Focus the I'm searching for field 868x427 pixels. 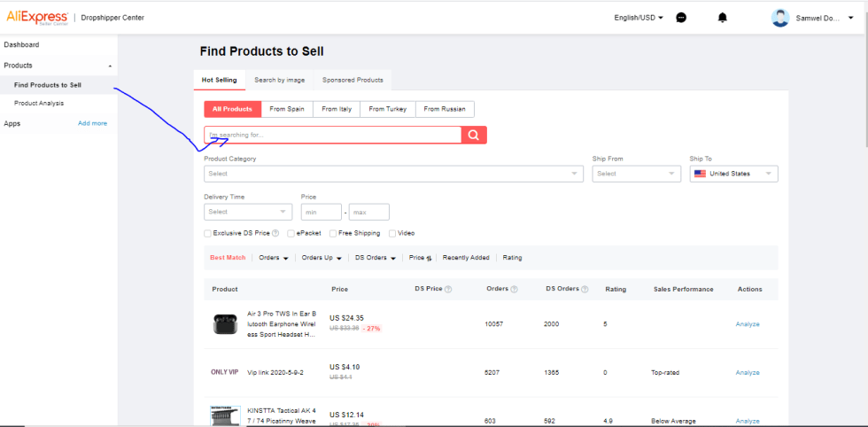pyautogui.click(x=333, y=136)
